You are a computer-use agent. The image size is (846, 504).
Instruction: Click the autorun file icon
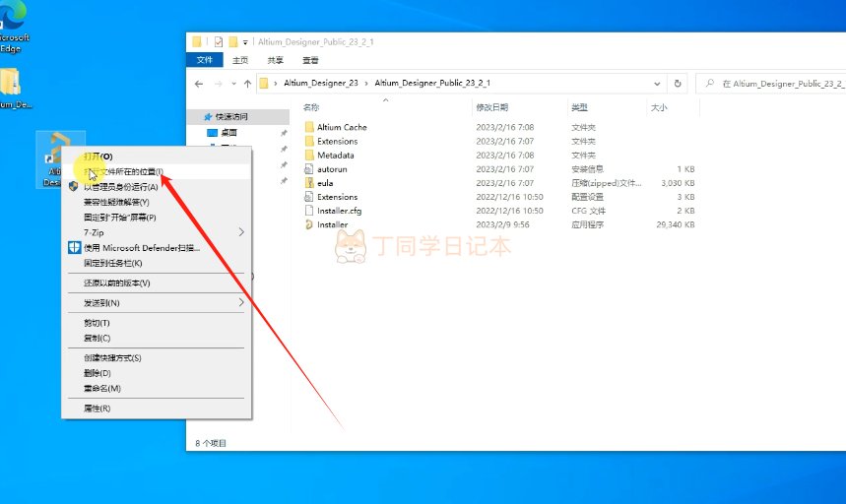309,168
